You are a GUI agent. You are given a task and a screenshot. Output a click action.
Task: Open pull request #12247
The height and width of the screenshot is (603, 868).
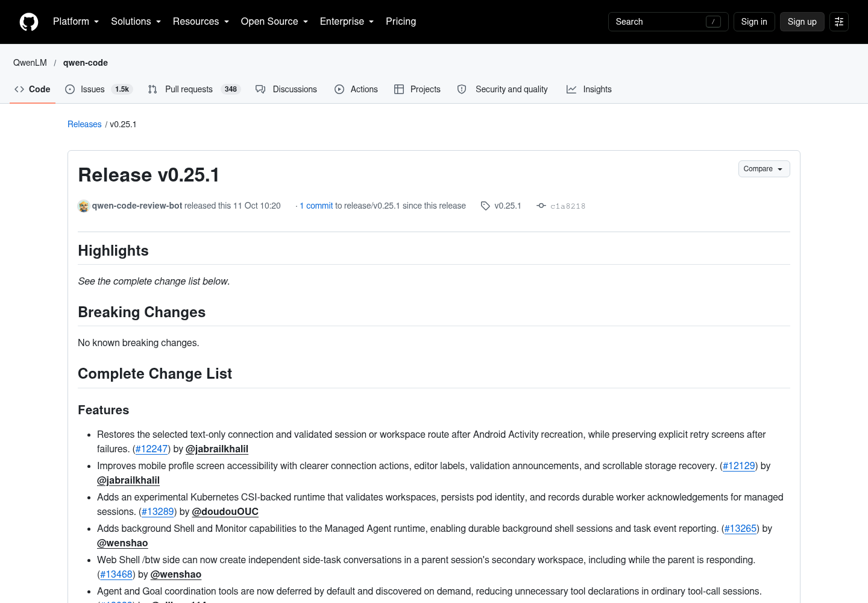coord(151,449)
